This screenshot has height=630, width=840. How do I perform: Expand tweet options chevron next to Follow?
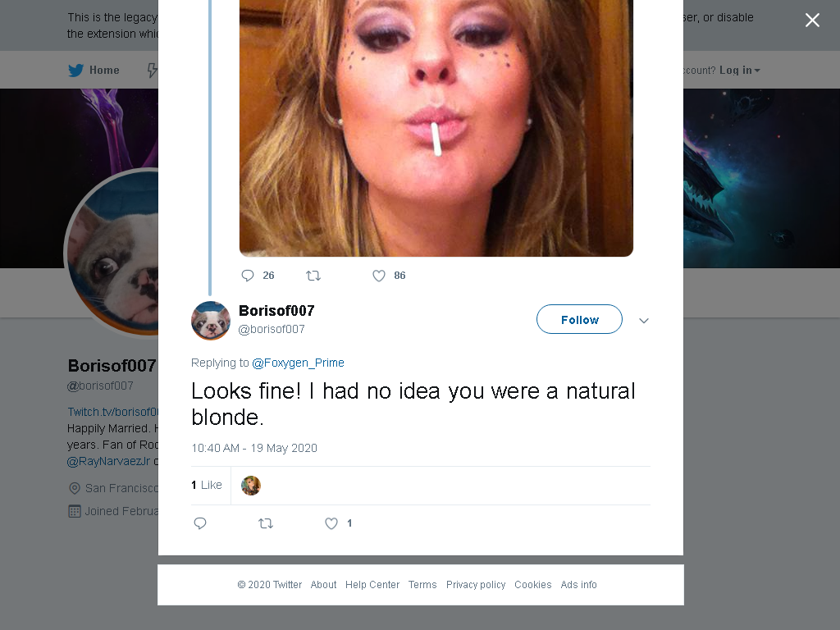[x=644, y=321]
